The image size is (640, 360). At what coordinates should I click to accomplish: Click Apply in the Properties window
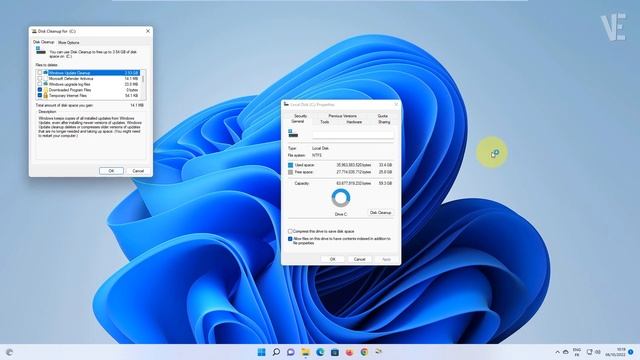tap(386, 259)
